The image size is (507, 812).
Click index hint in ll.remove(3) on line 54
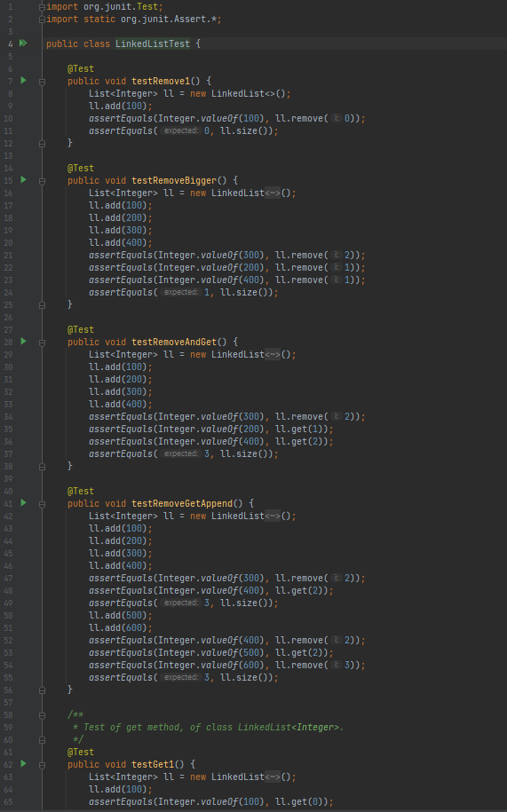337,666
